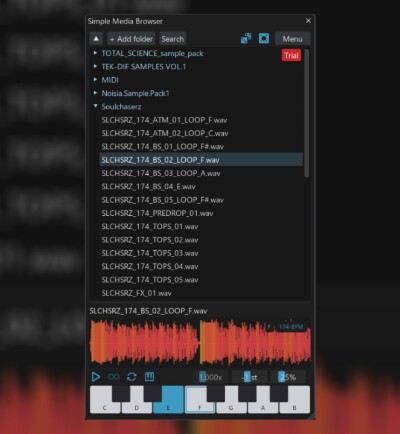The width and height of the screenshot is (400, 434).
Task: Click the file list scrollbar
Action: click(x=307, y=113)
